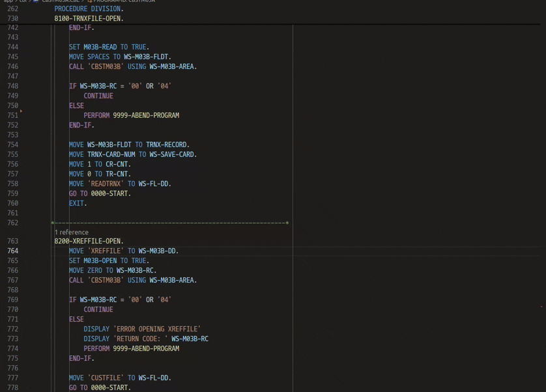Click line number 744 in the gutter
Viewport: 546px width, 392px height.
[x=13, y=47]
